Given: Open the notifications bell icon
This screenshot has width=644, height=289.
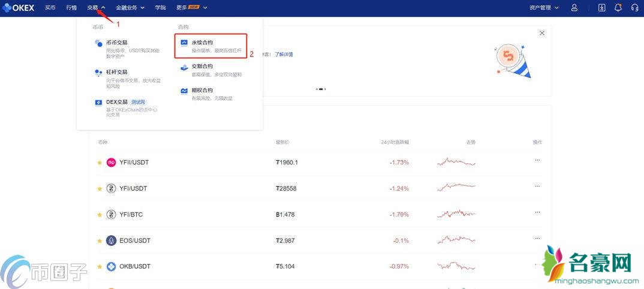Looking at the screenshot, I should pos(618,8).
